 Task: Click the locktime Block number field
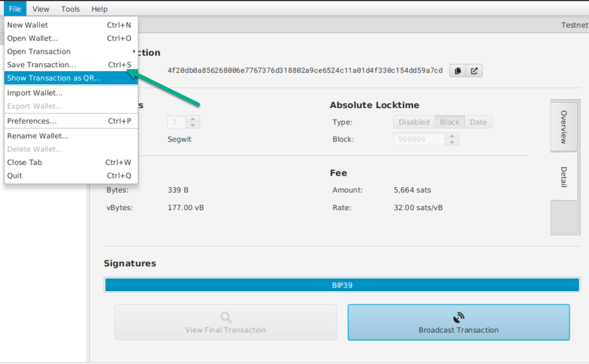[x=418, y=139]
